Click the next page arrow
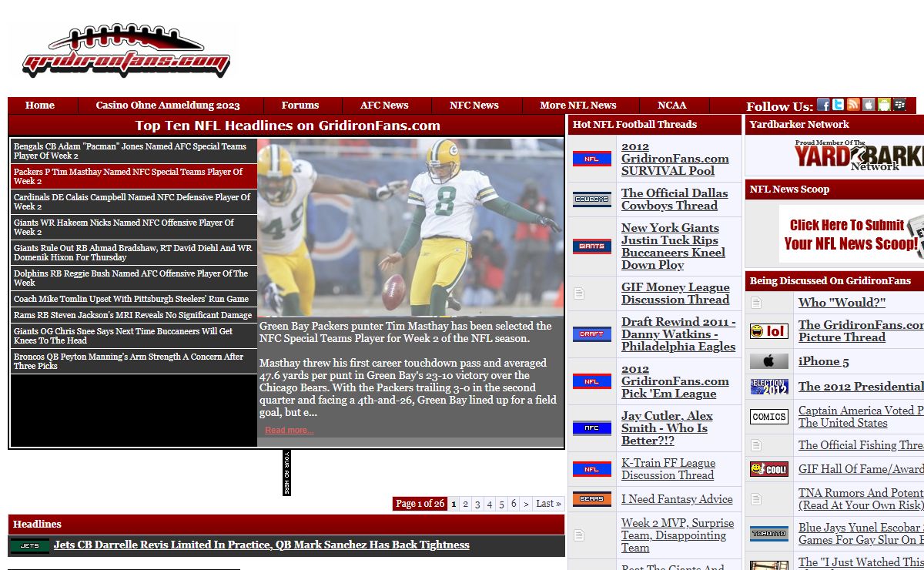Screen dimensions: 924x570 coord(526,504)
